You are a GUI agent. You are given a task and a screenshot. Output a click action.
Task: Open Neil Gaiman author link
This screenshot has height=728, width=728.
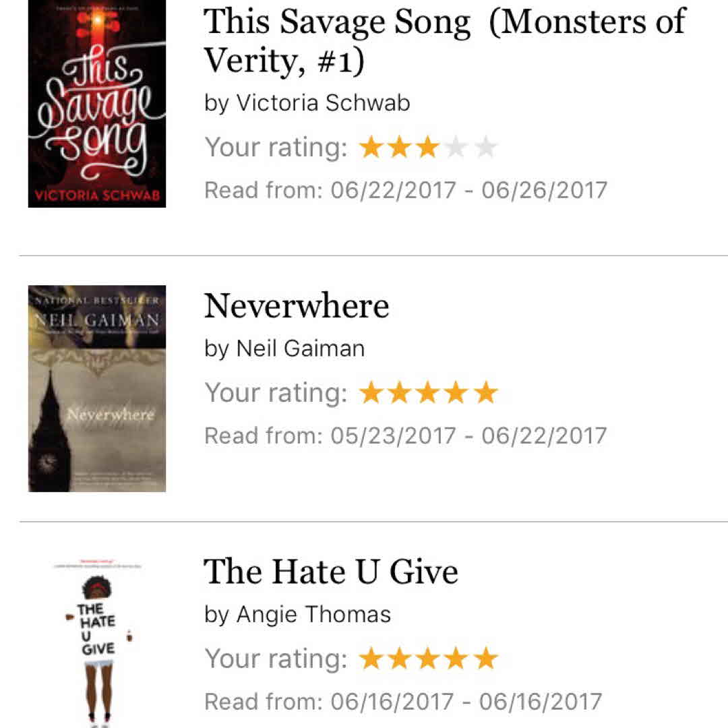(300, 348)
